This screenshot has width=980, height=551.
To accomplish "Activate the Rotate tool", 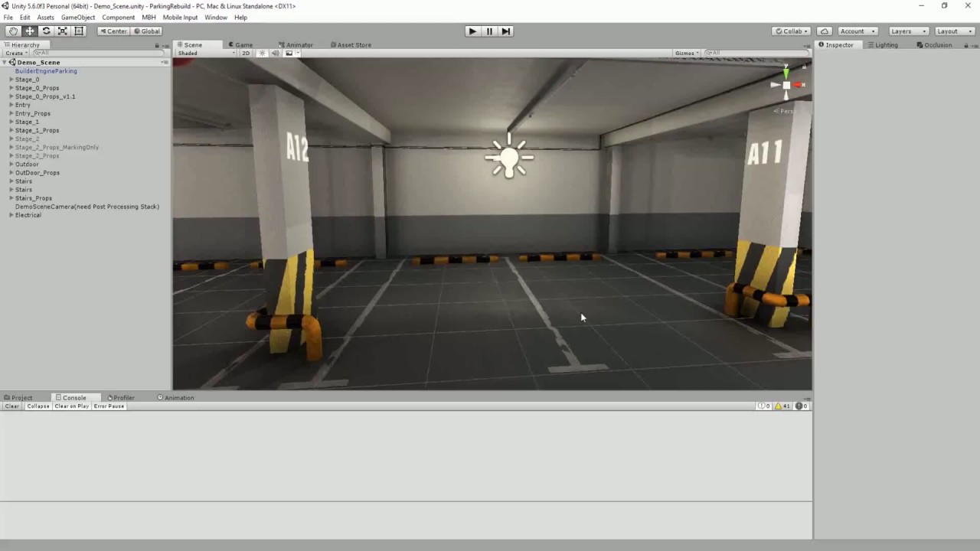I will click(x=45, y=31).
